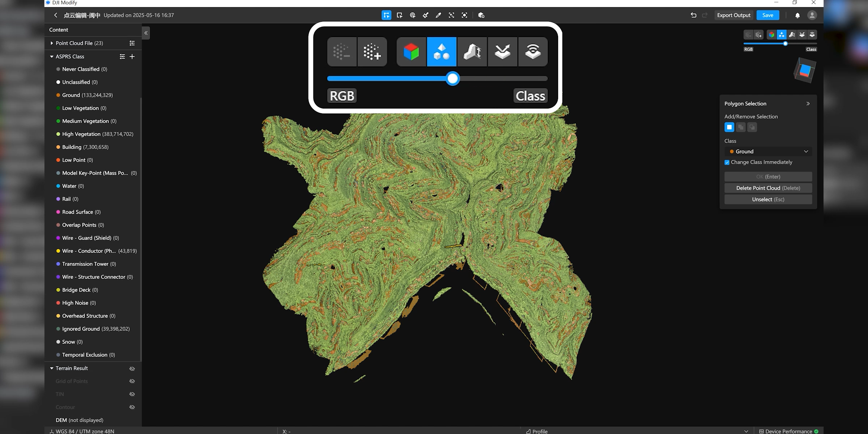Select the rectangle selection tool
Image resolution: width=868 pixels, height=434 pixels.
tap(399, 15)
